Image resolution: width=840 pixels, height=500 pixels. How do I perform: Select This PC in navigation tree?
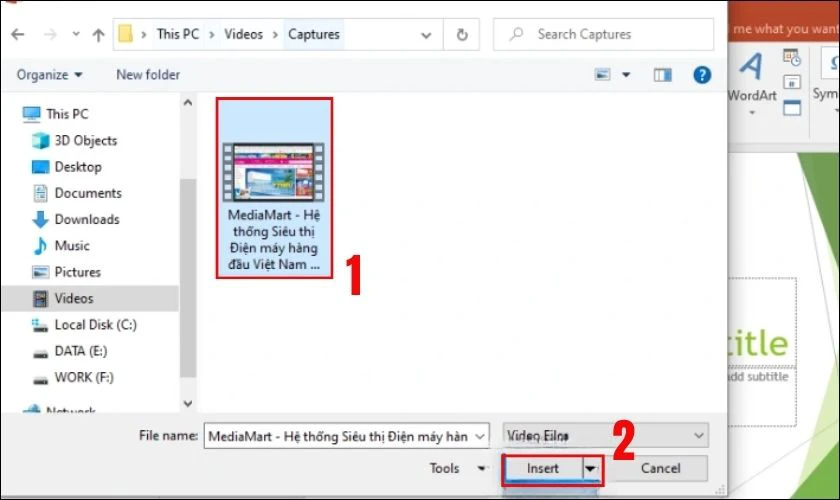coord(55,114)
